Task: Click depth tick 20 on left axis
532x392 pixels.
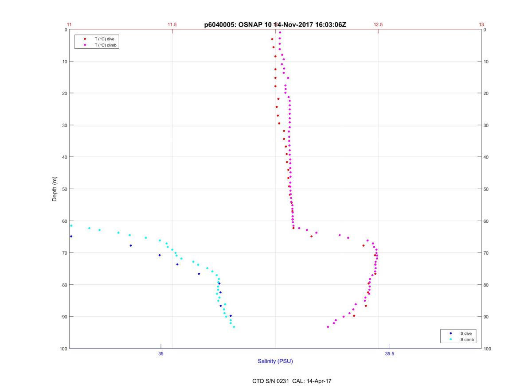Action: tap(64, 93)
